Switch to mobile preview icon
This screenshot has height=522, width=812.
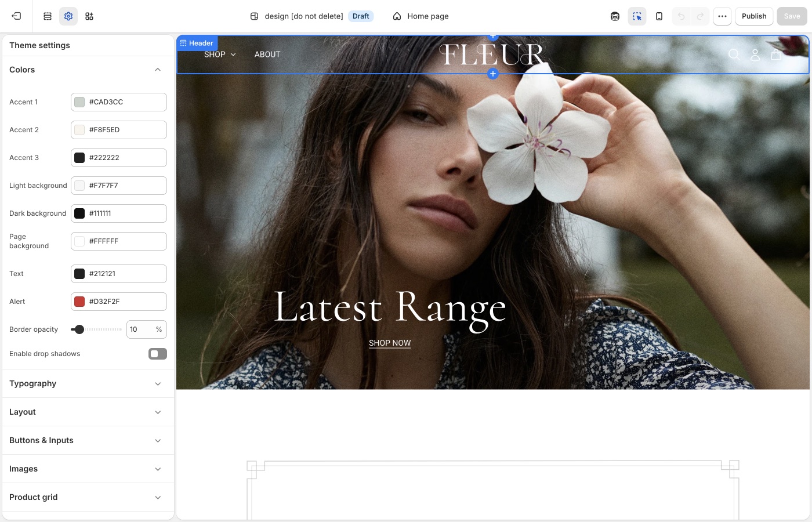(659, 16)
